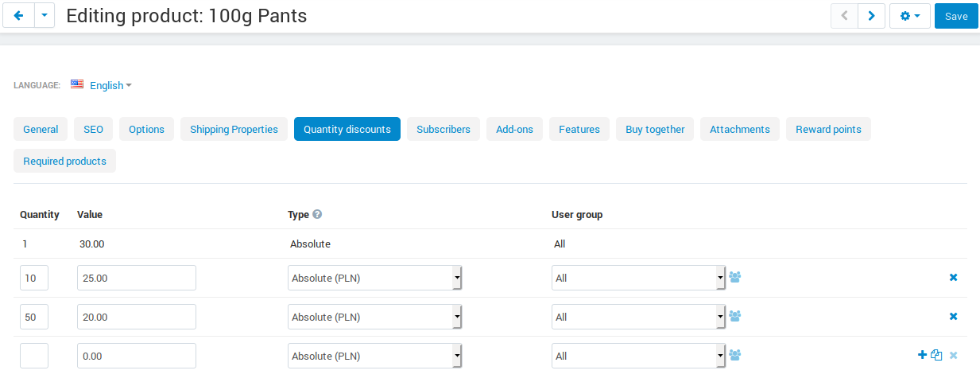Screen dimensions: 980x382
Task: Click the 25.00 value field
Action: tap(137, 278)
